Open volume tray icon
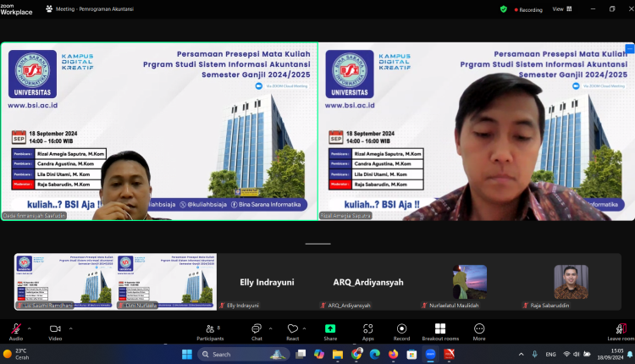 coord(577,355)
